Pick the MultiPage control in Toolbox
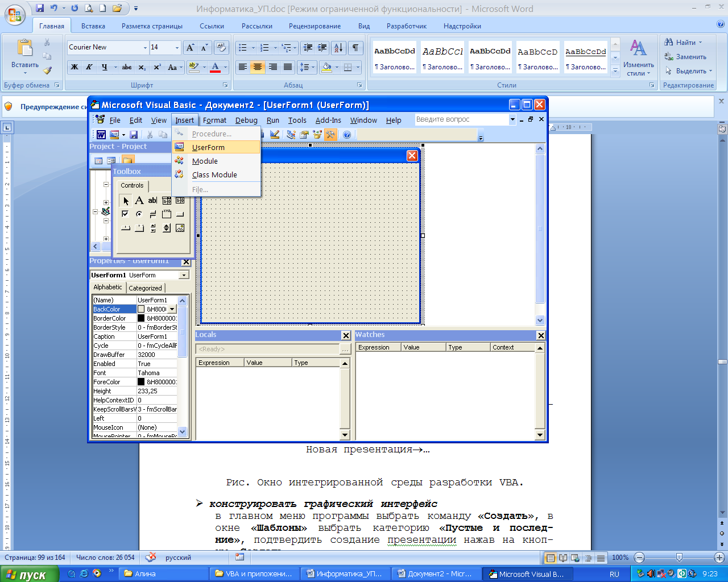 tap(139, 228)
